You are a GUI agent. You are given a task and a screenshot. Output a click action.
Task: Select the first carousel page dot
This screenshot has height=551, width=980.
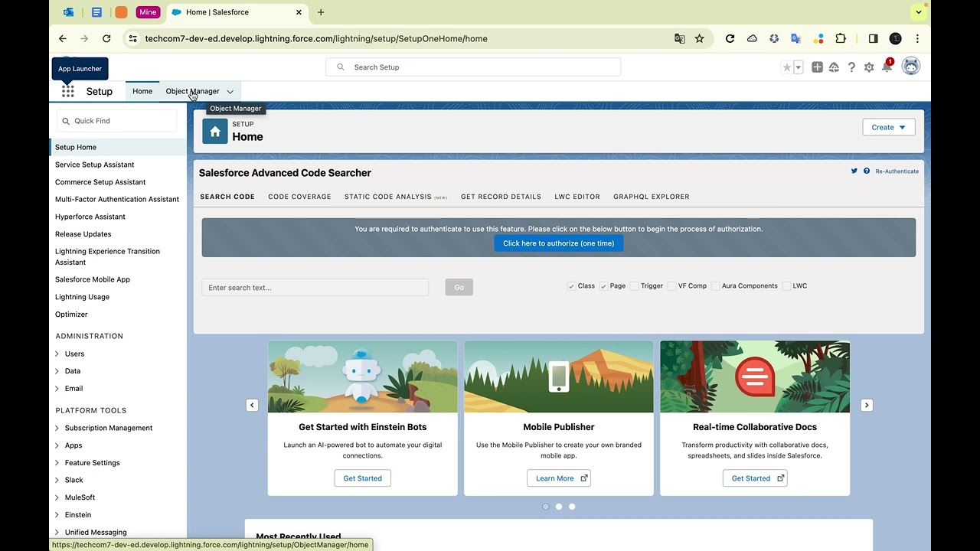pyautogui.click(x=546, y=507)
